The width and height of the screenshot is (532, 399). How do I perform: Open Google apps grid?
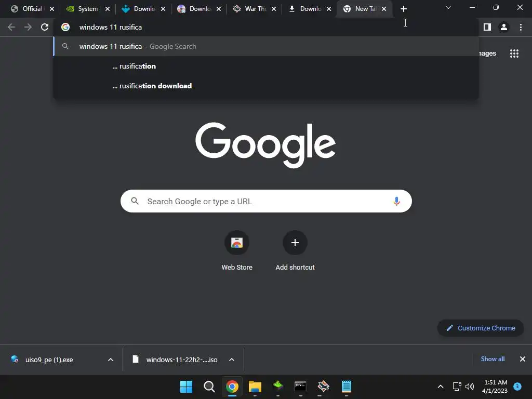pyautogui.click(x=514, y=54)
